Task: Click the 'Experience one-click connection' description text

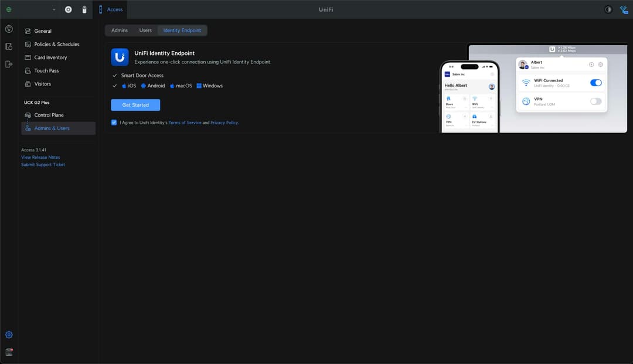Action: (203, 62)
